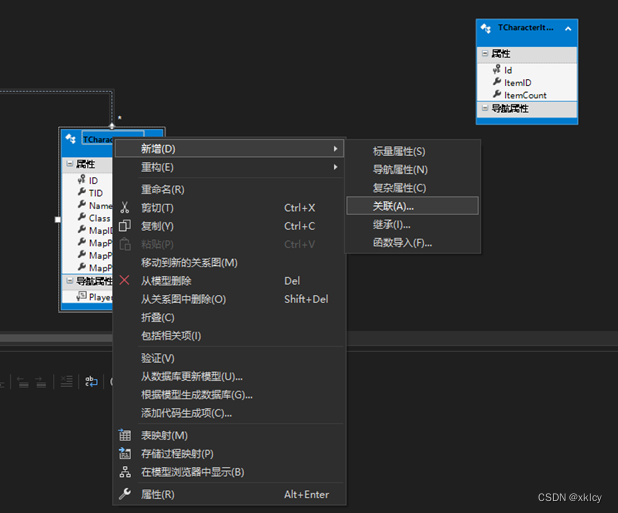This screenshot has width=618, height=513.
Task: Collapse 属性 section in TCharacterIt... entity
Action: (485, 53)
